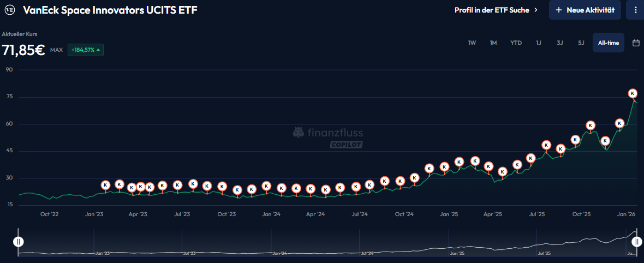Click the Neue Aktivität button
The image size is (644, 263).
coord(585,10)
